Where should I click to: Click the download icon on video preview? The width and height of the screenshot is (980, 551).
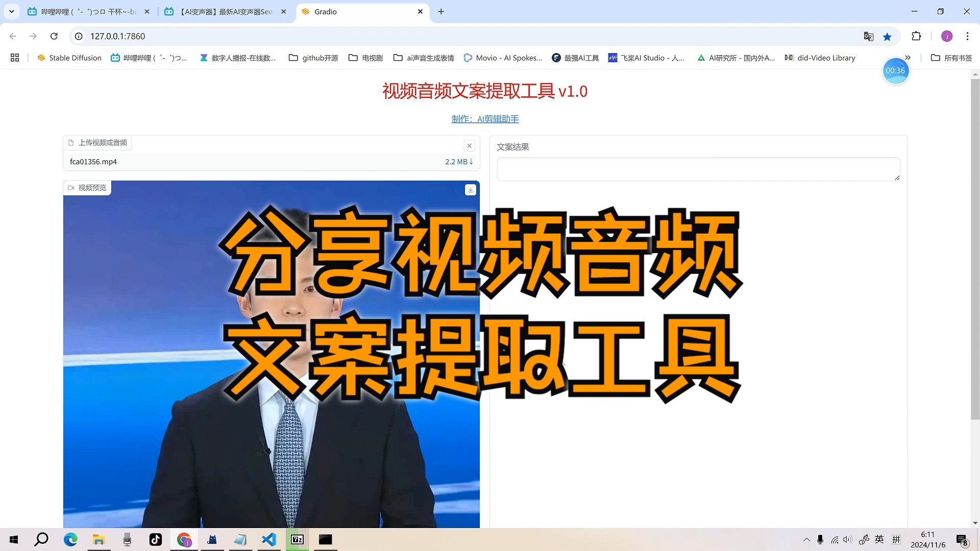pyautogui.click(x=471, y=190)
